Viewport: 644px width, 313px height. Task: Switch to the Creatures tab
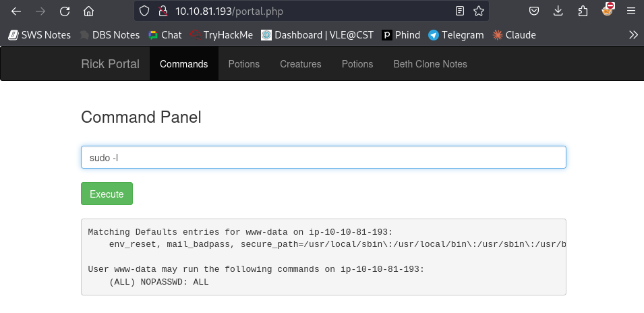click(301, 64)
